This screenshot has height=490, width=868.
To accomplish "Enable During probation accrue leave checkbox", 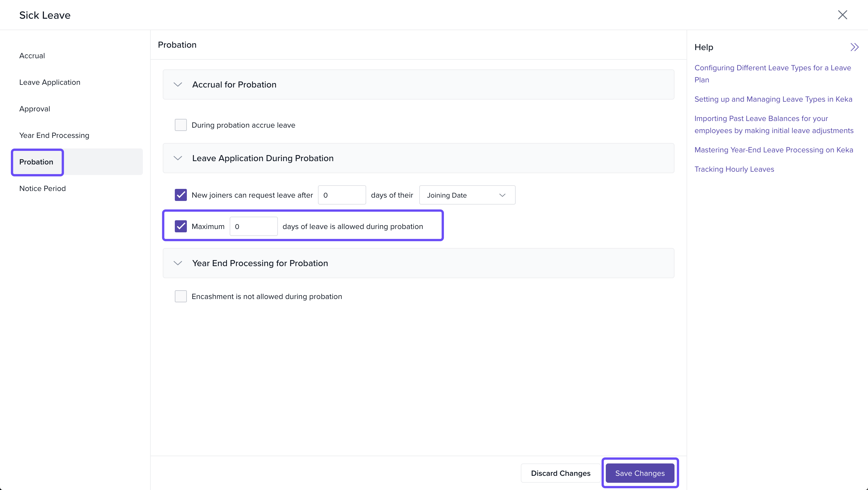I will (x=181, y=125).
